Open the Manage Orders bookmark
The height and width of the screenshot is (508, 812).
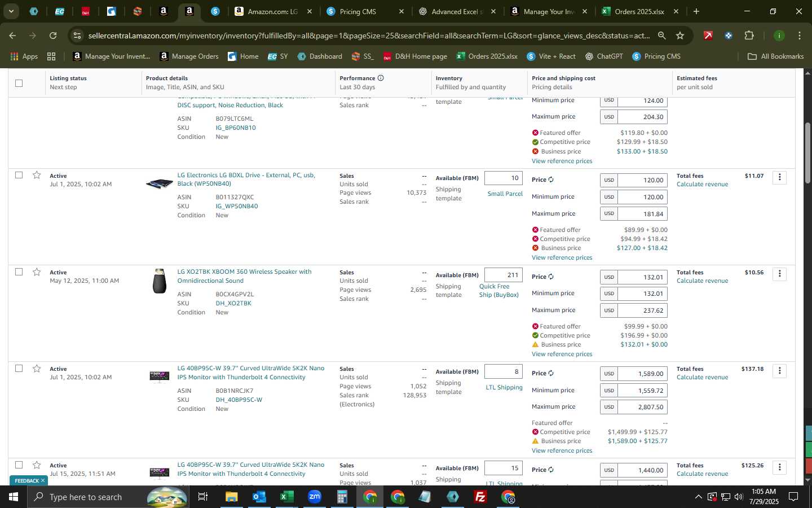coord(189,56)
